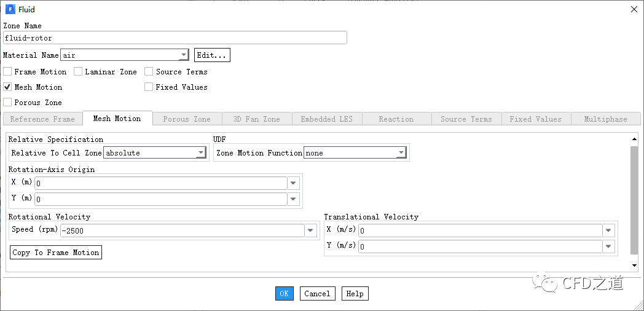
Task: Toggle the Laminar Zone checkbox
Action: coord(78,72)
